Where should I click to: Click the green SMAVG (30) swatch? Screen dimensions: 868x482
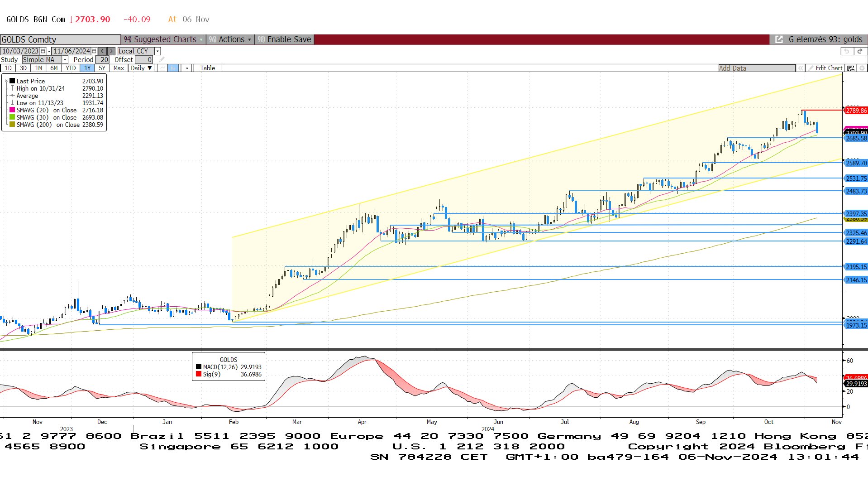[13, 117]
